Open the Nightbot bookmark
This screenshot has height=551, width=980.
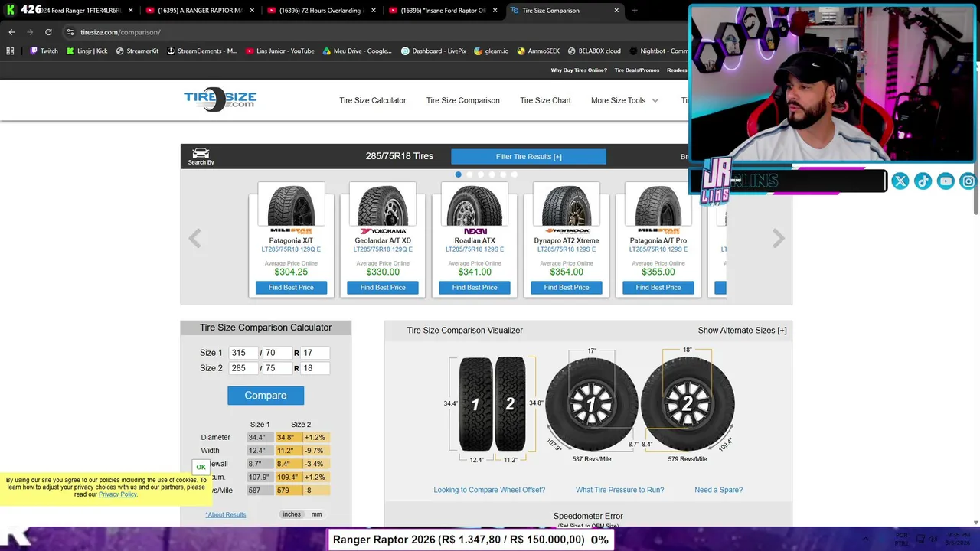[658, 51]
